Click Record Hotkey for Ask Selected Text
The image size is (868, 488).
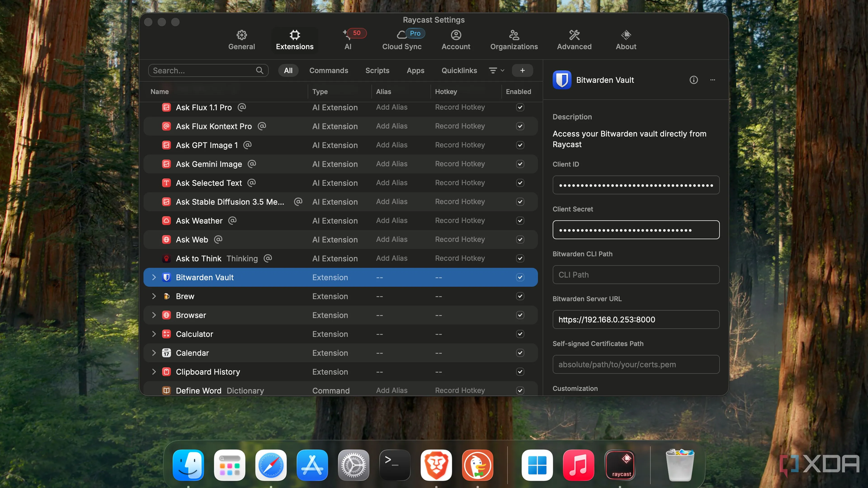(460, 183)
